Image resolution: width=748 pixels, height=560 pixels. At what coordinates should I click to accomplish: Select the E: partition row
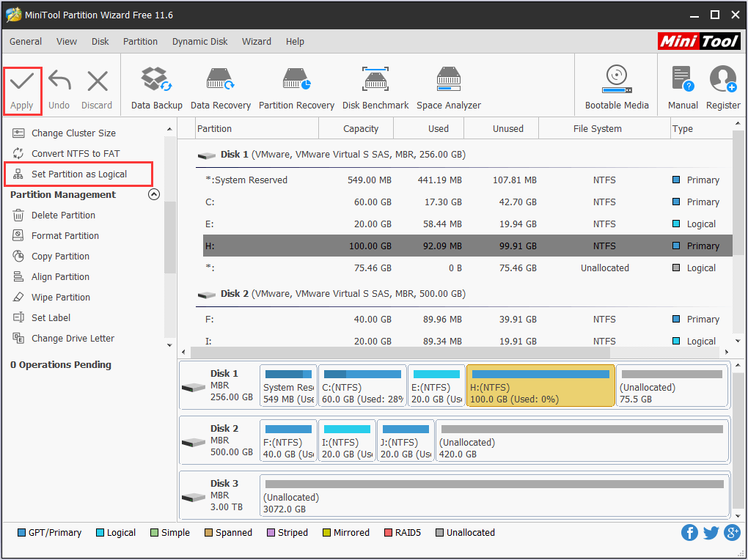pyautogui.click(x=468, y=224)
